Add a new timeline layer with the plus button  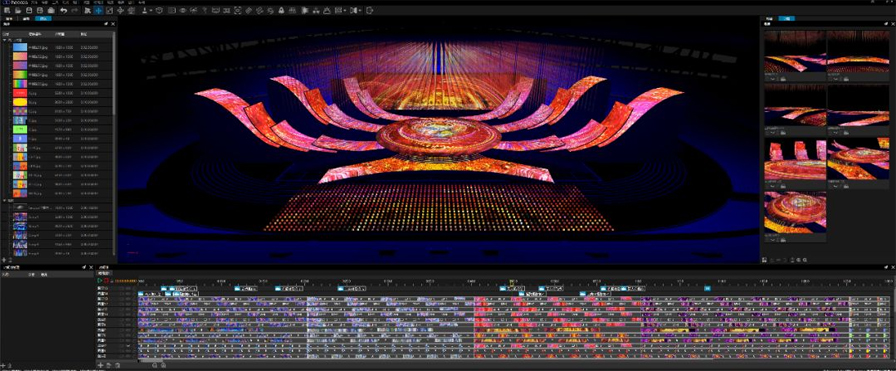point(101,365)
